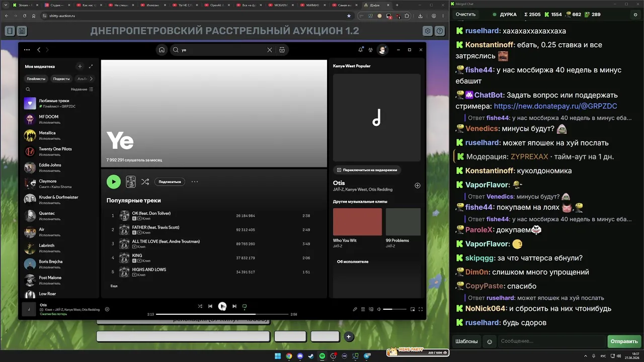Screen dimensions: 644x362
Task: Toggle shuffle on the Ye artist page
Action: point(145,182)
